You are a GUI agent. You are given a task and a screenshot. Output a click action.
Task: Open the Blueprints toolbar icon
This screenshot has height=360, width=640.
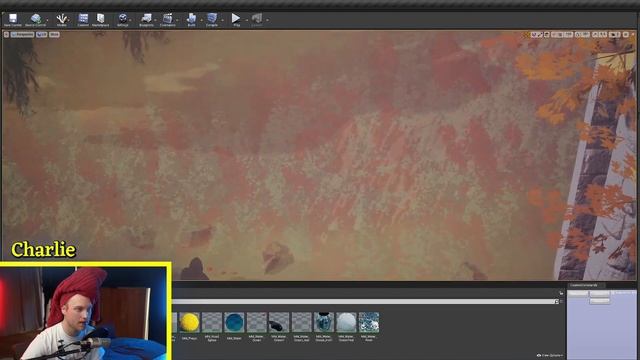[x=146, y=19]
